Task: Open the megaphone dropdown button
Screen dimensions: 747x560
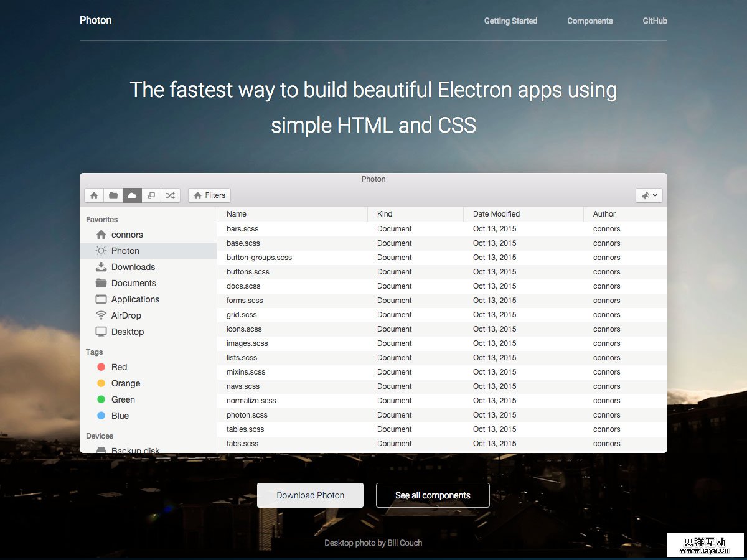Action: click(649, 195)
